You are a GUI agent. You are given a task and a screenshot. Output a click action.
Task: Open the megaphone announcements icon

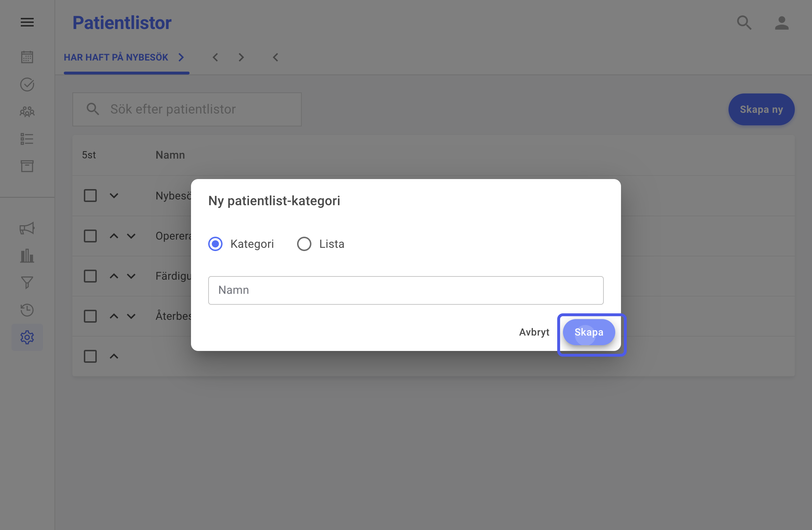point(27,228)
